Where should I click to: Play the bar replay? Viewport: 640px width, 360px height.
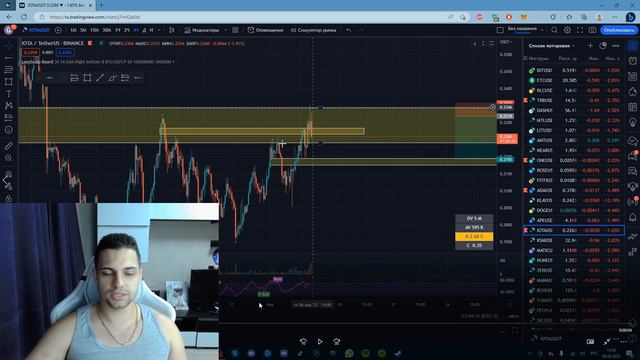tap(320, 342)
